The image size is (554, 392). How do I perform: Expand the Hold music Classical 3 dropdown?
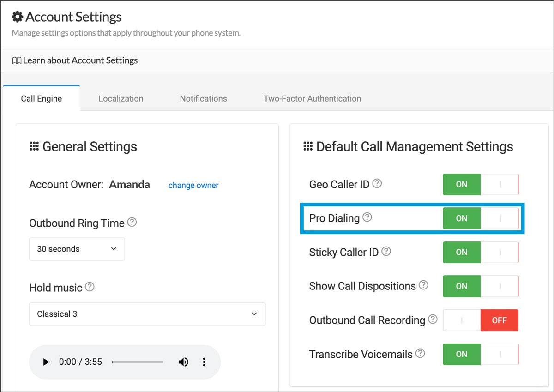click(147, 314)
